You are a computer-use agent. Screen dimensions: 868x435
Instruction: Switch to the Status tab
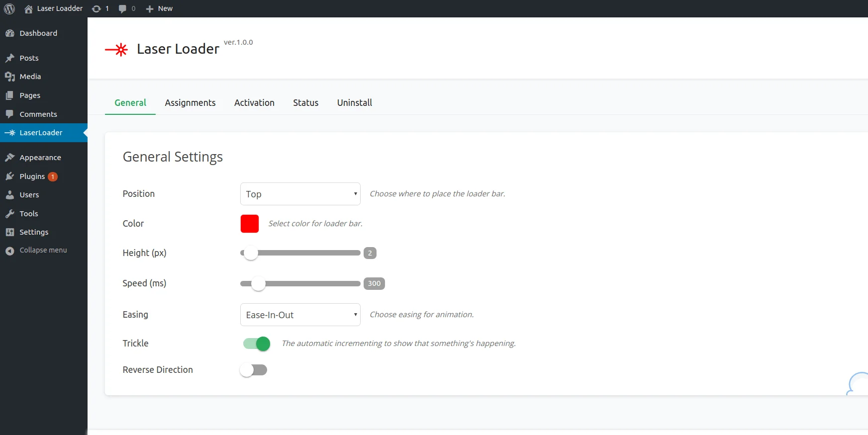[x=306, y=103]
